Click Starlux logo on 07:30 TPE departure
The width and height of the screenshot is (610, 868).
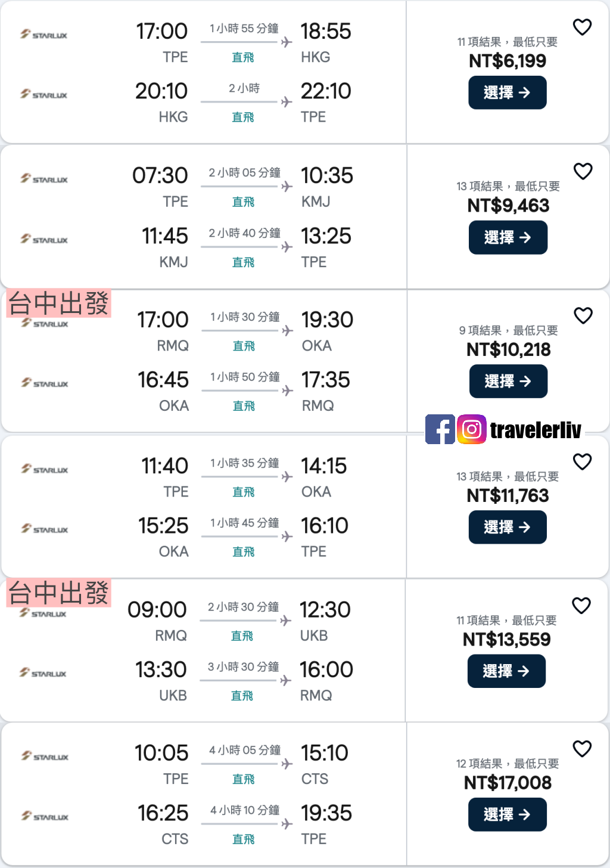tap(44, 179)
